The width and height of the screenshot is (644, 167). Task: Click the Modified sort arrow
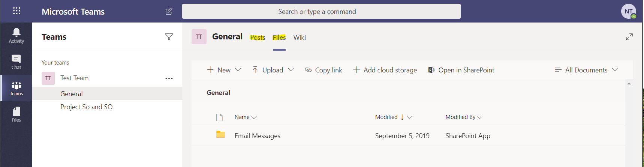(402, 117)
